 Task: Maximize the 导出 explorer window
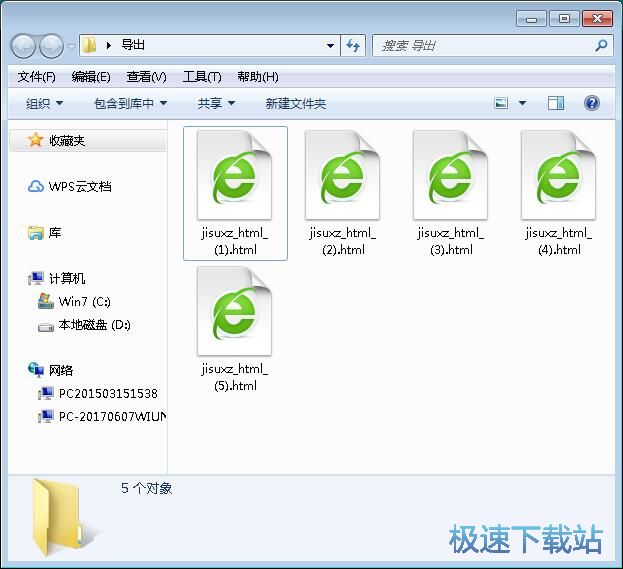564,19
